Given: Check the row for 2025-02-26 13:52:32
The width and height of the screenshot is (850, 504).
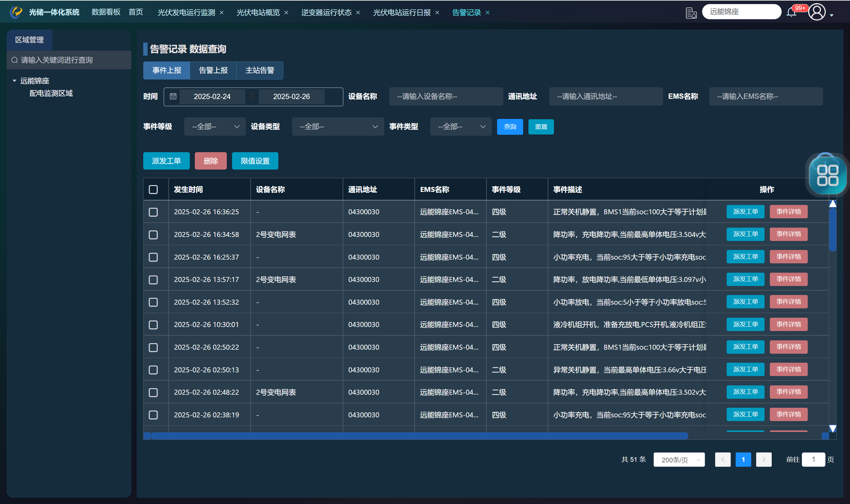Looking at the screenshot, I should pos(153,302).
